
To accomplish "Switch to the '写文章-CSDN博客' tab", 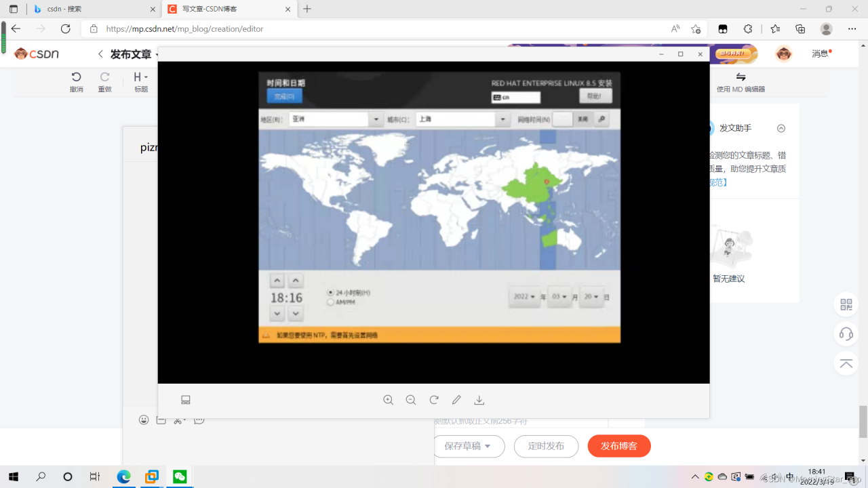I will pos(229,9).
